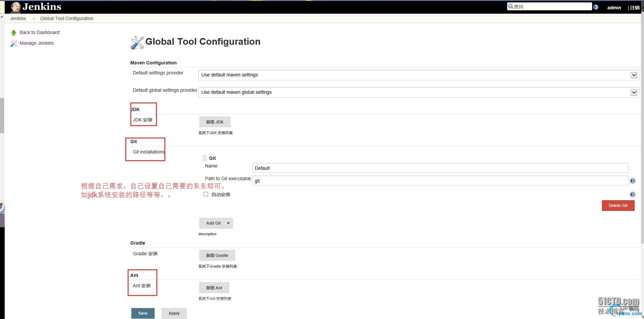Open help for Path to Git executable
644x319 pixels.
click(632, 181)
